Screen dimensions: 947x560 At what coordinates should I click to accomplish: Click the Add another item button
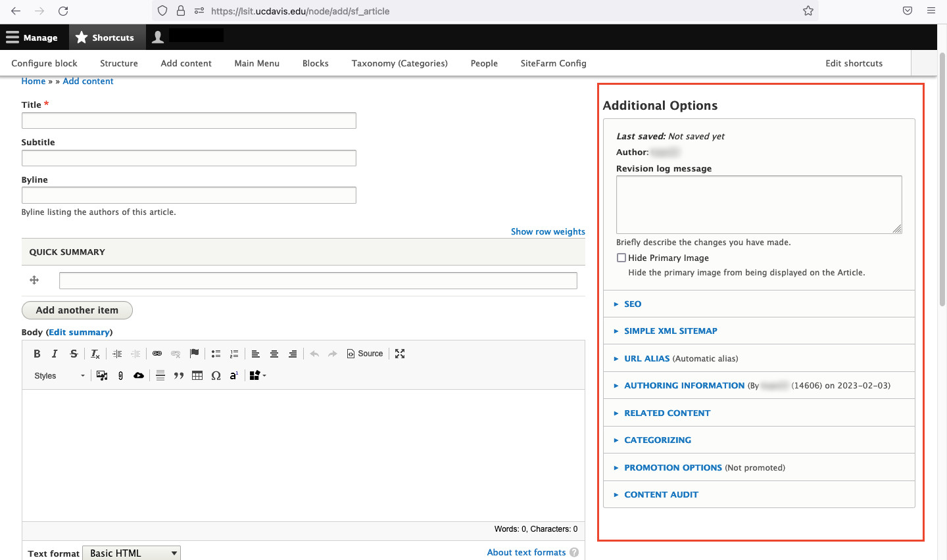pos(77,310)
